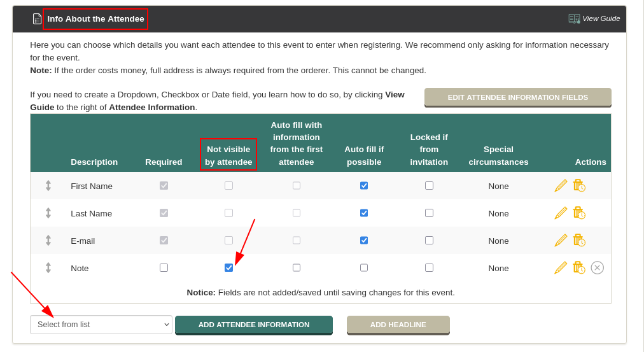This screenshot has height=352, width=644.
Task: Open the View Guide book icon
Action: coord(574,18)
